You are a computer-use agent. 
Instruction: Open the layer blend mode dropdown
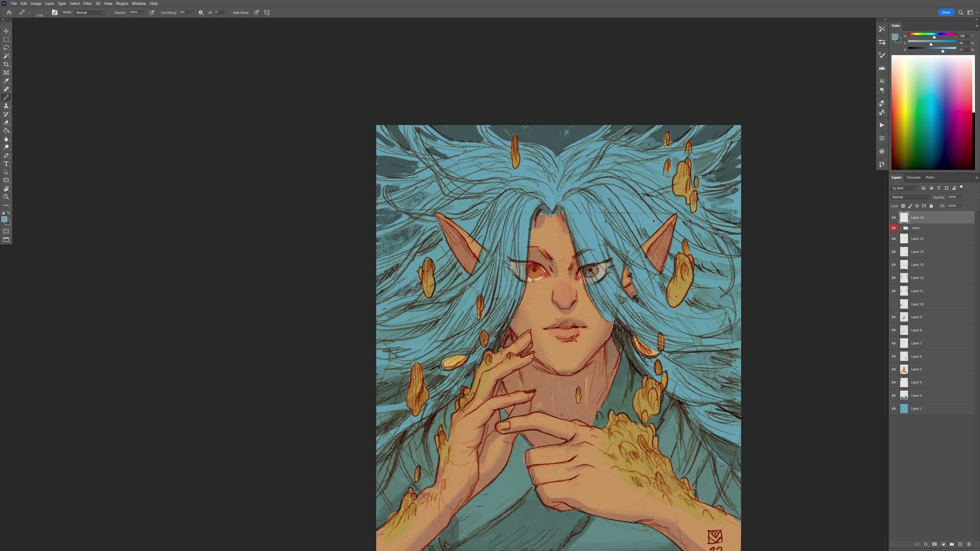point(911,197)
